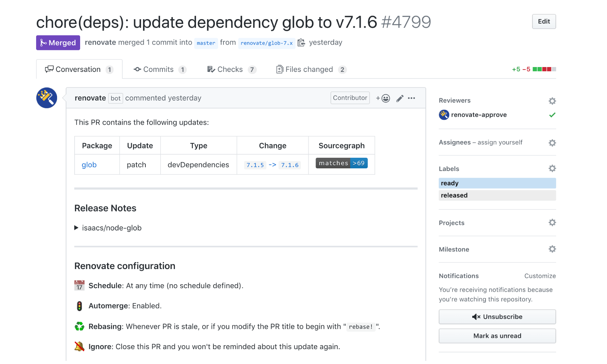Click the assign yourself link
Viewport: 607px width, 364px height.
[500, 142]
